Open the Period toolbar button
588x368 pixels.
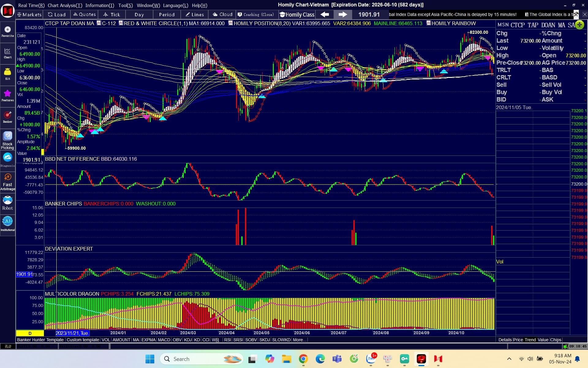pyautogui.click(x=167, y=14)
